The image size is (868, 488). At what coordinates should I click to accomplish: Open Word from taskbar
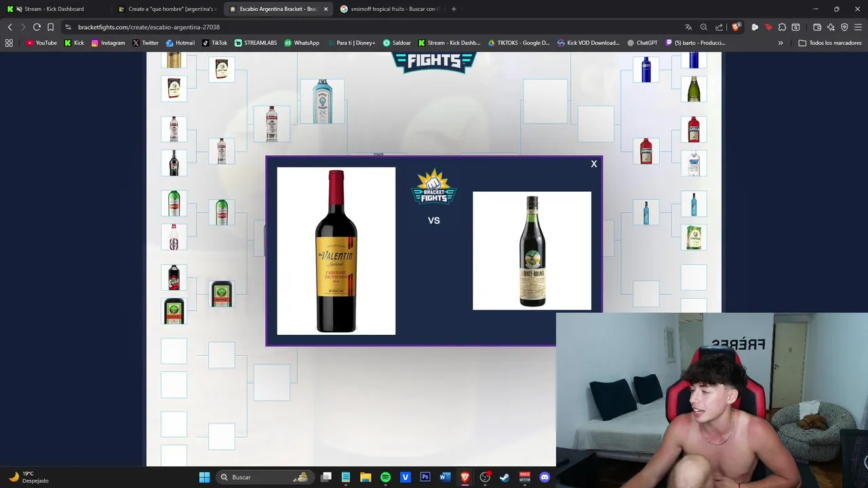click(x=445, y=477)
